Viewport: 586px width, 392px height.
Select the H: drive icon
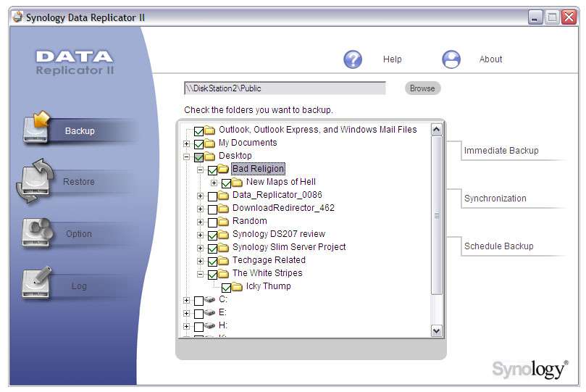click(x=210, y=325)
